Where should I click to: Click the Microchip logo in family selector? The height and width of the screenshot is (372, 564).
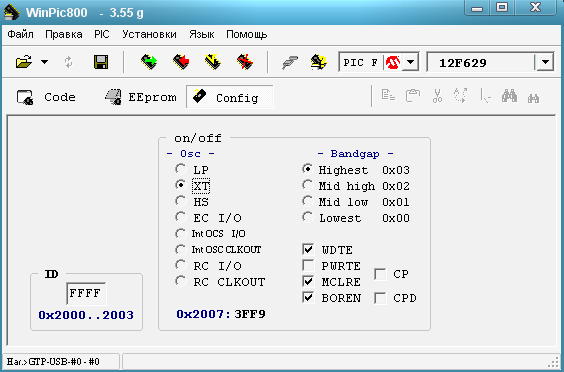click(393, 63)
